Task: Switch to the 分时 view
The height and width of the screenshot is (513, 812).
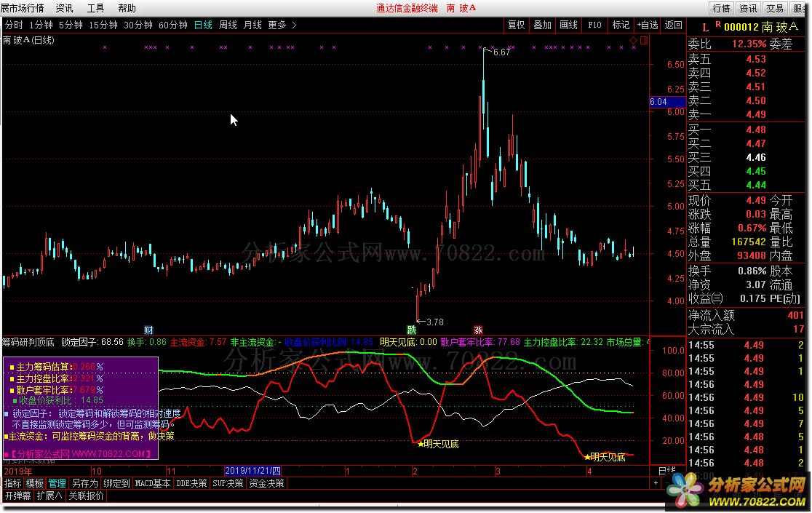Action: (x=14, y=25)
